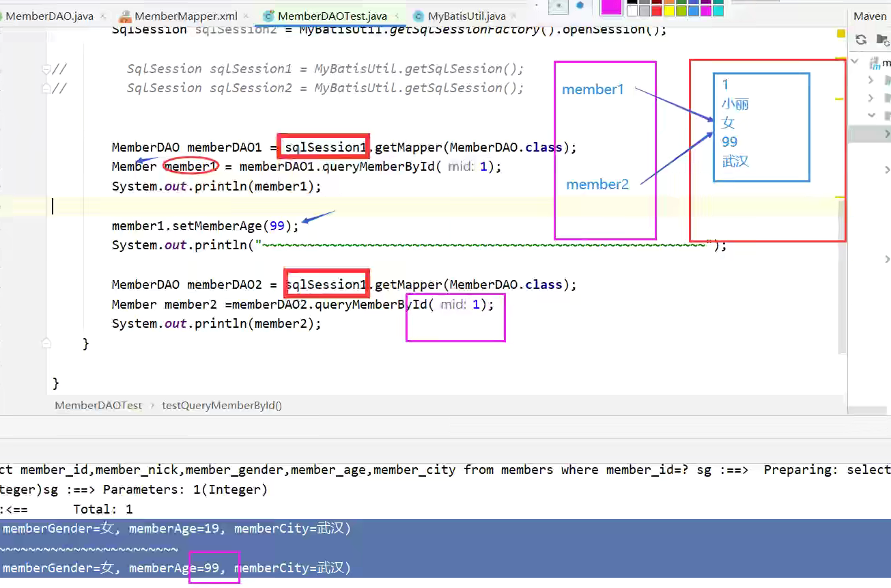The height and width of the screenshot is (588, 891).
Task: Click the fold marker at method closing brace
Action: (x=46, y=343)
